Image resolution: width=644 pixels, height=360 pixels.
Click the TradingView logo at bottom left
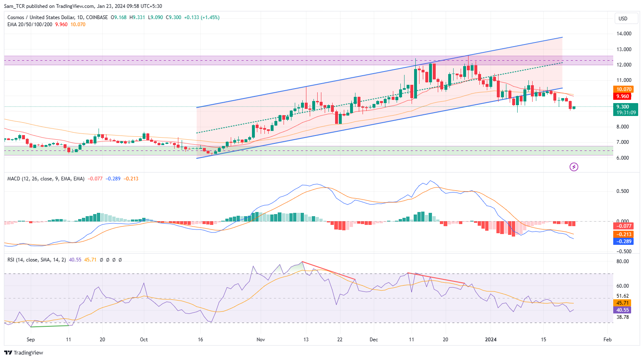[24, 353]
